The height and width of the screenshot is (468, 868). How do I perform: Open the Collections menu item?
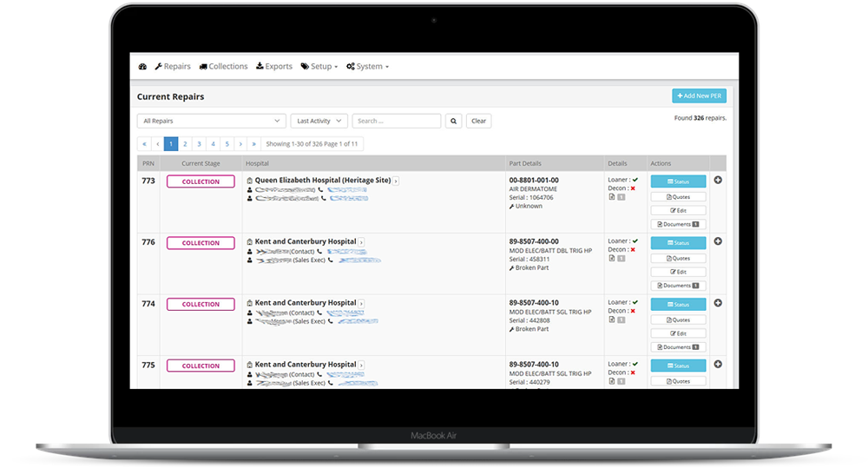pyautogui.click(x=223, y=67)
